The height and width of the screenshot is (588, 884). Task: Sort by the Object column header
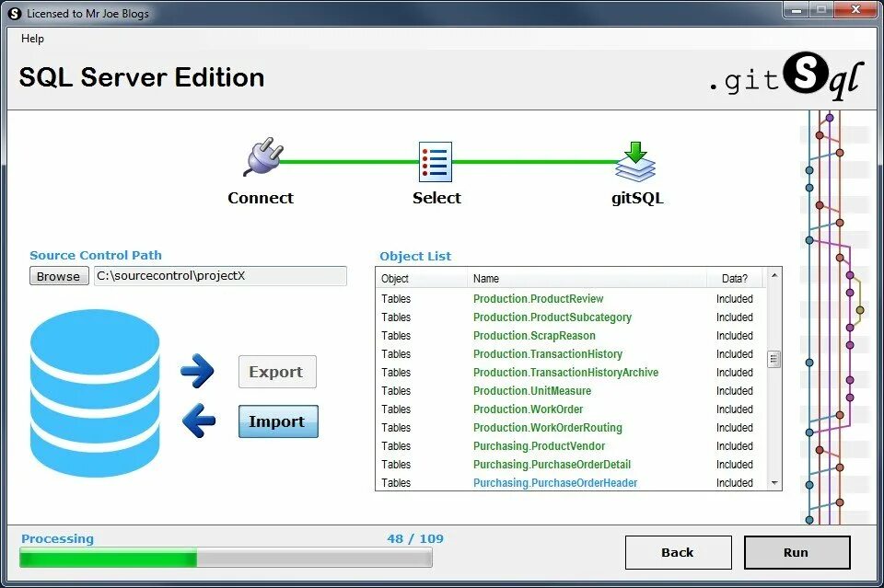tap(421, 278)
